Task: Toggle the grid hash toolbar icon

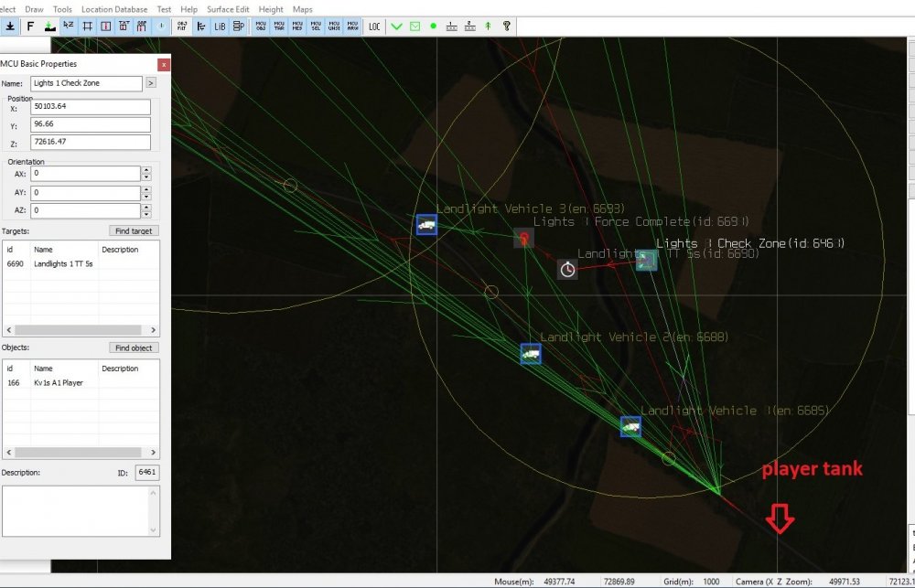Action: coord(88,27)
